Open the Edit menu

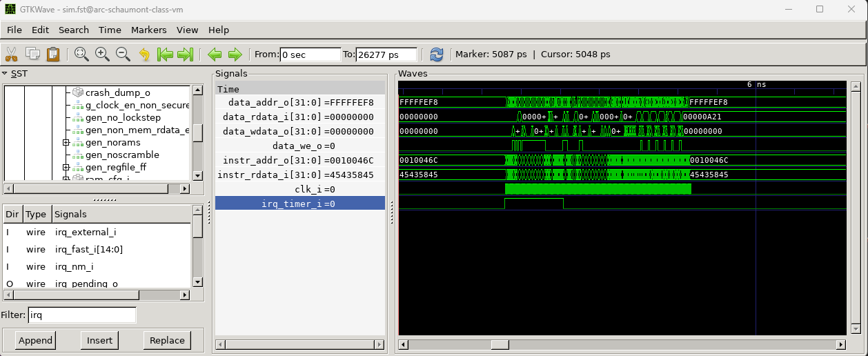click(40, 30)
